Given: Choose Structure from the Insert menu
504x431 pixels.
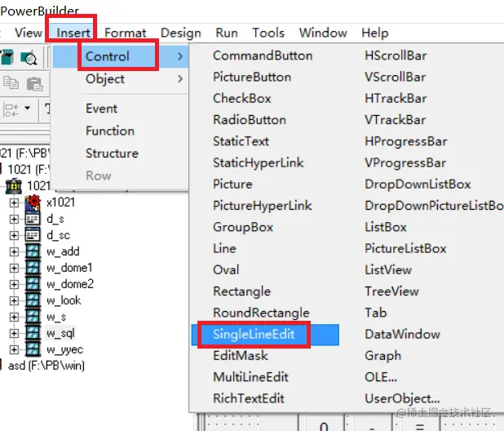Looking at the screenshot, I should click(x=112, y=153).
